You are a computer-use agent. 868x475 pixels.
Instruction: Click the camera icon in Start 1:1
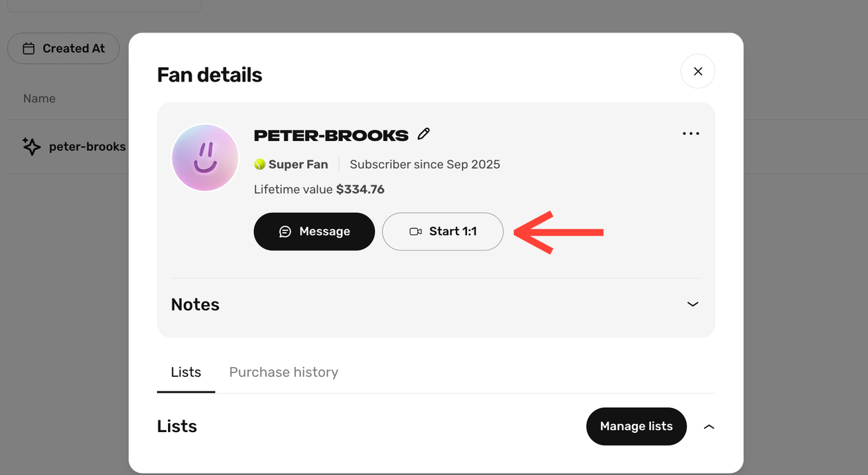(x=416, y=232)
